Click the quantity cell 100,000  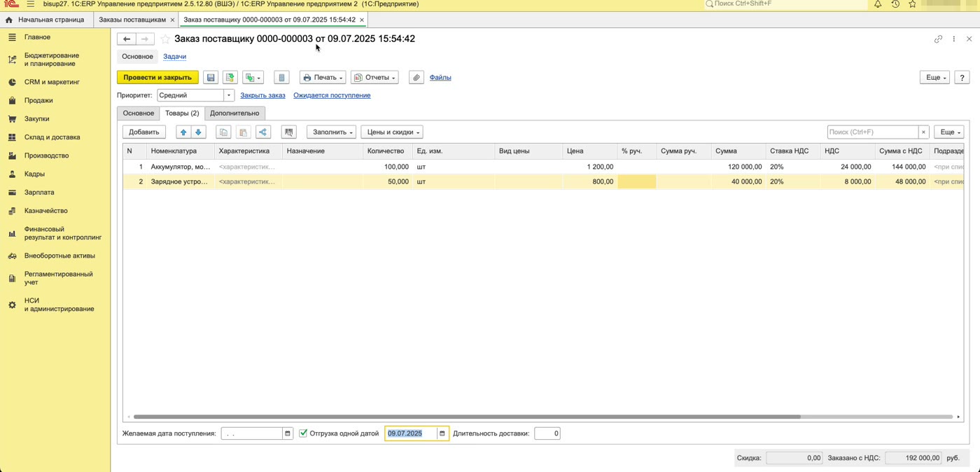(386, 167)
